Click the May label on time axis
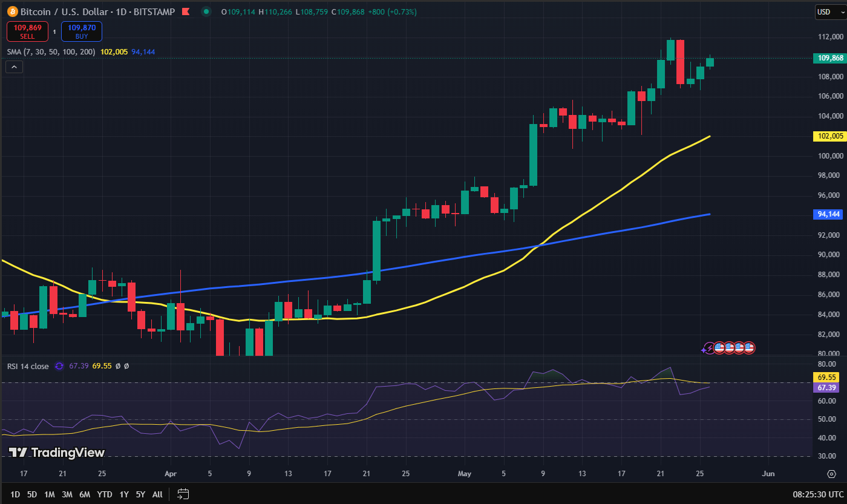847x504 pixels. click(464, 473)
